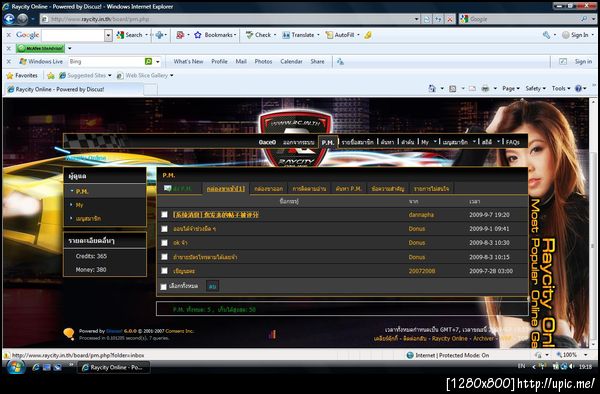This screenshot has width=600, height=394.
Task: Open the Bing search dropdown arrow
Action: [x=158, y=62]
